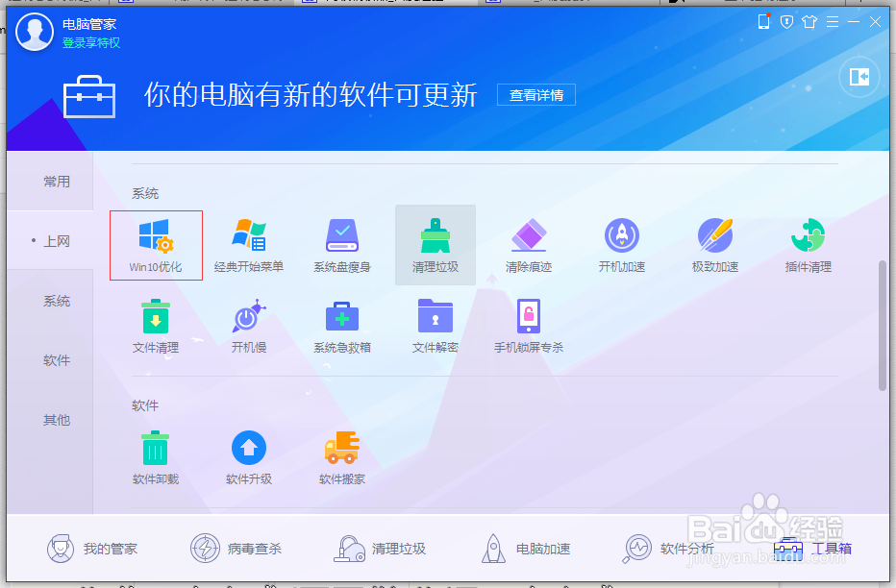This screenshot has width=896, height=588.
Task: Click the user avatar icon
Action: 35,32
